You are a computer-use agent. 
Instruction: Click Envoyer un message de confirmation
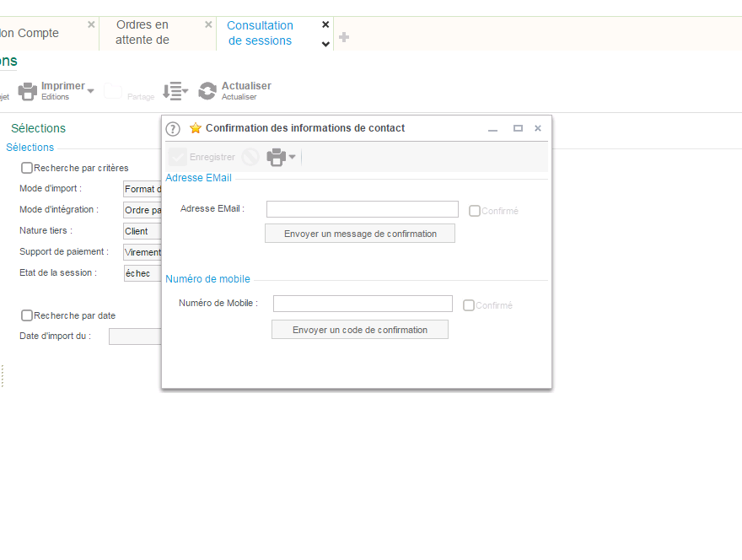[360, 234]
